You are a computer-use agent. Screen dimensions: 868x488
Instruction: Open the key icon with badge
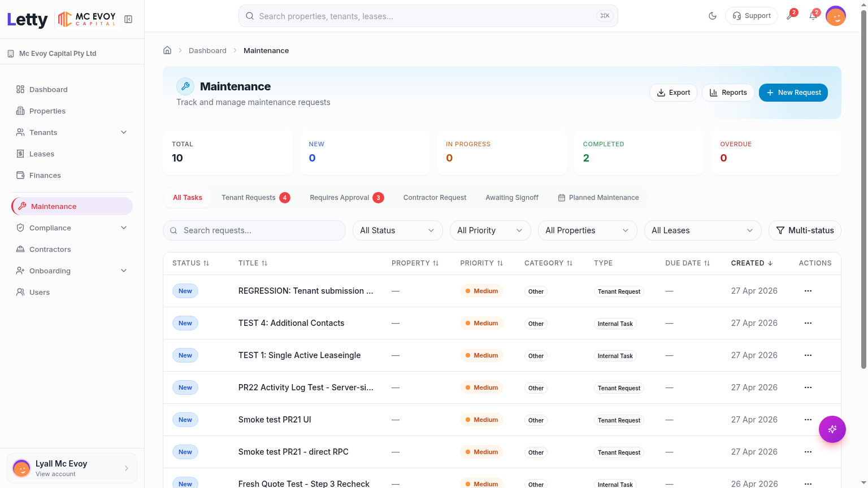[x=791, y=15]
